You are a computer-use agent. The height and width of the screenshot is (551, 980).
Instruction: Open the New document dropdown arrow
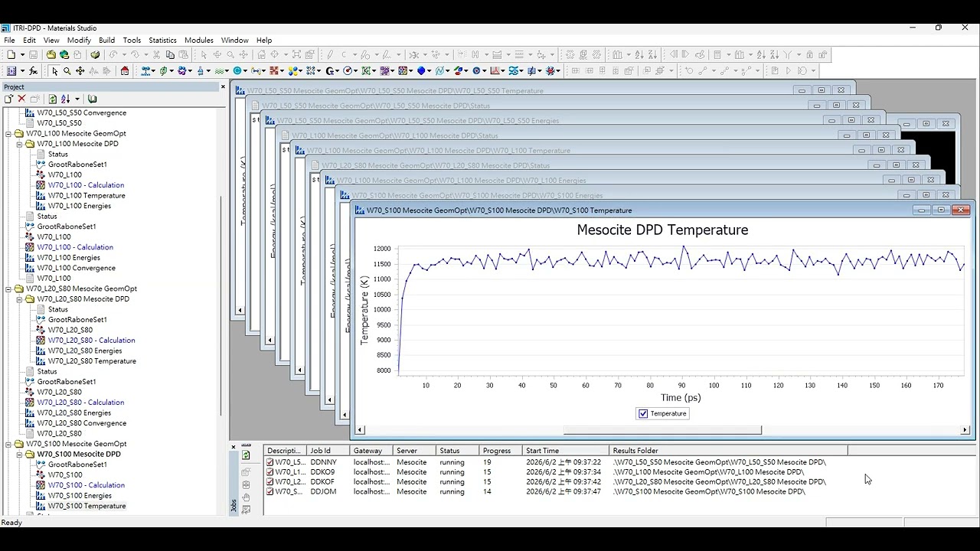pos(22,54)
